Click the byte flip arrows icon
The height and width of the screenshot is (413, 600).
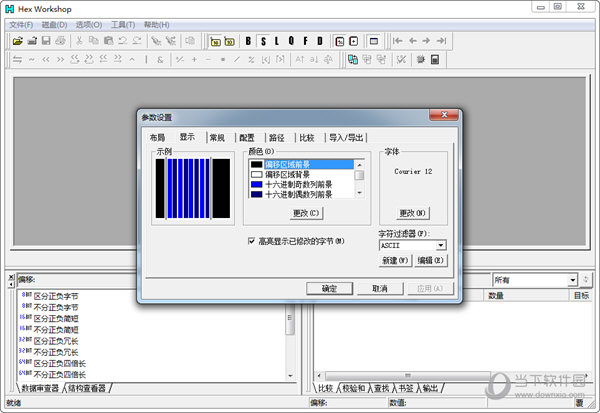[18, 60]
